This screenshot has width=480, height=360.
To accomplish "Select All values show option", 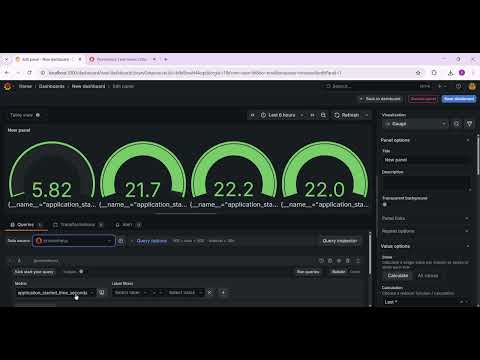I will click(x=428, y=276).
